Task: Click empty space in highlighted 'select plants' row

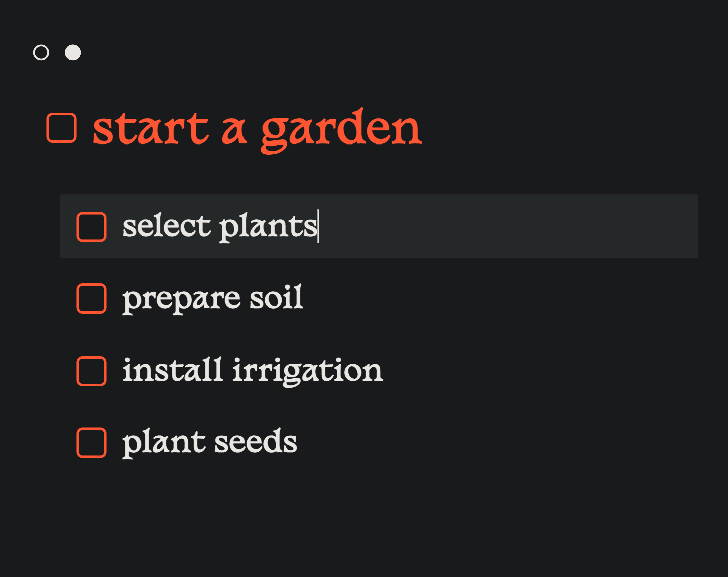Action: click(507, 226)
